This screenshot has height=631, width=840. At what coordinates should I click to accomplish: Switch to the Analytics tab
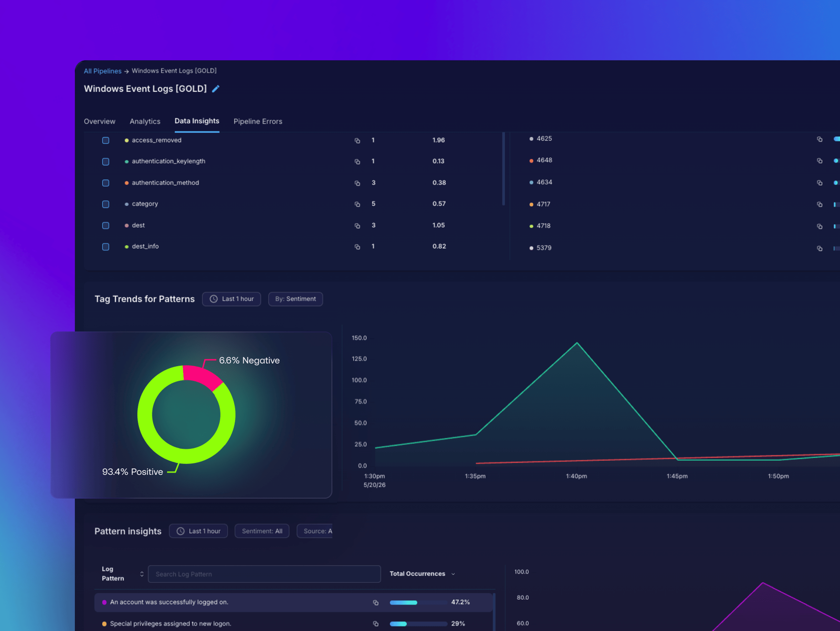tap(145, 121)
